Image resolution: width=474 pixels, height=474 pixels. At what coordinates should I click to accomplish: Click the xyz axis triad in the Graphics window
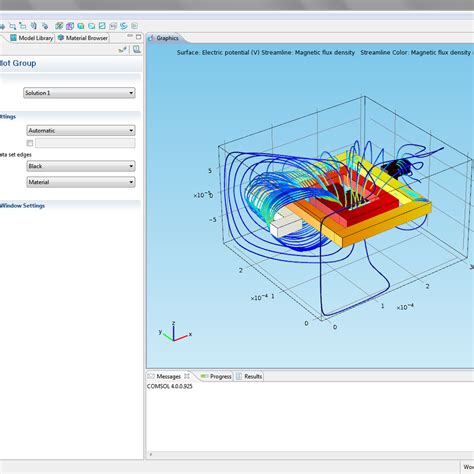click(175, 331)
